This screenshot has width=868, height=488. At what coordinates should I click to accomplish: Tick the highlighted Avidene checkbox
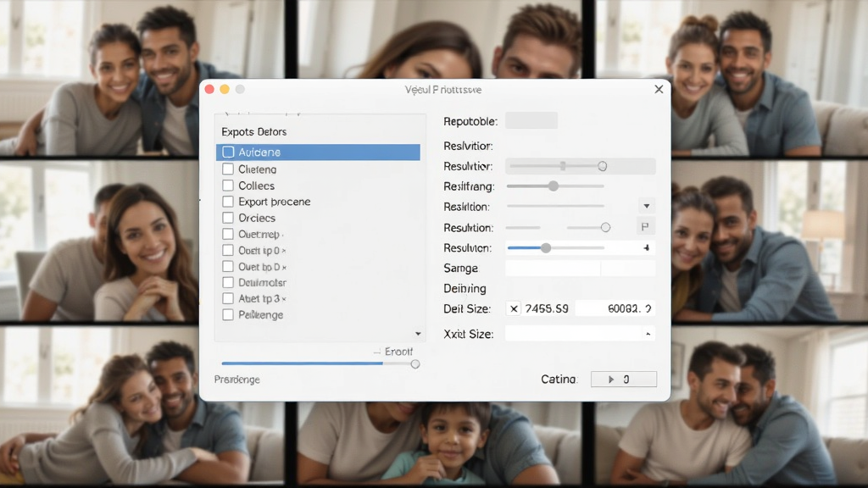228,152
